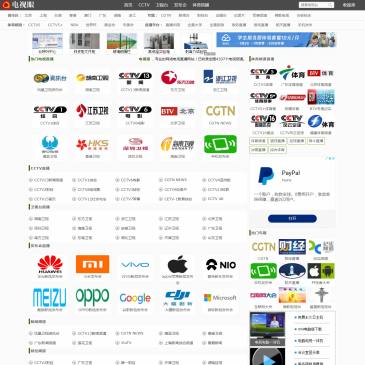
Task: Open the news anchor video thumbnail
Action: [x=267, y=328]
